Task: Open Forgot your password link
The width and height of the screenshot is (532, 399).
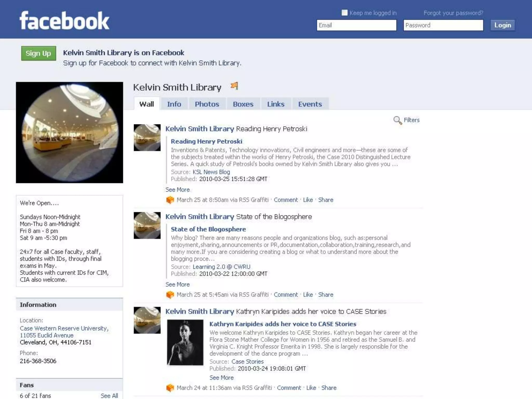Action: (453, 13)
